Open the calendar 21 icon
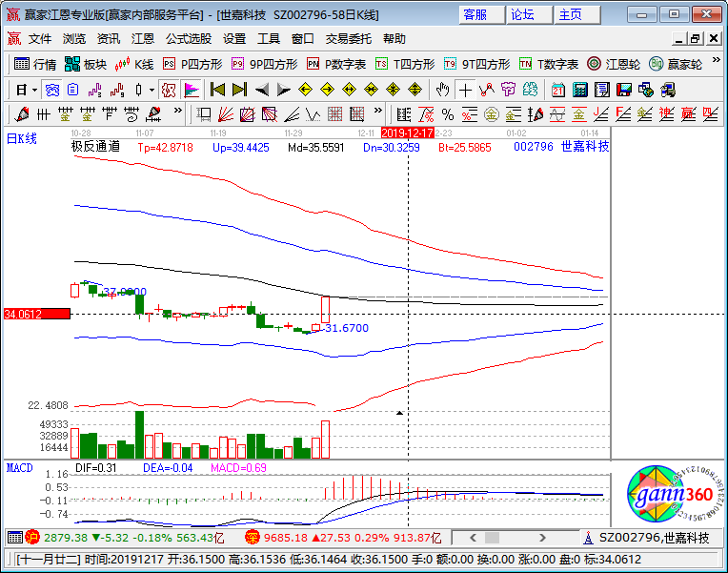 click(558, 90)
